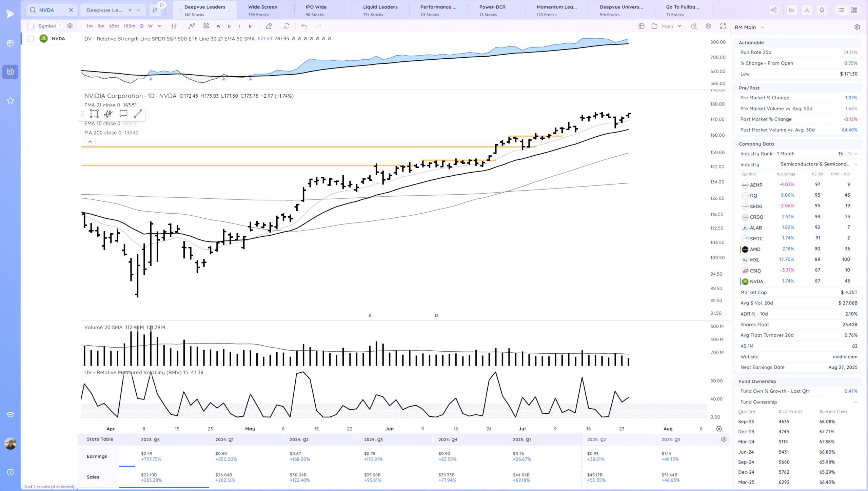Click the undo arrow icon
The height and width of the screenshot is (491, 868).
coord(304,26)
